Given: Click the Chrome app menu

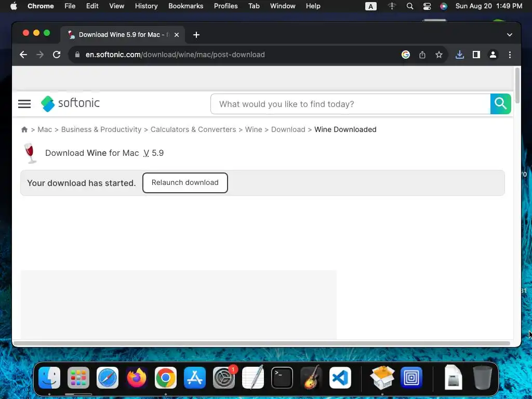Looking at the screenshot, I should point(41,6).
